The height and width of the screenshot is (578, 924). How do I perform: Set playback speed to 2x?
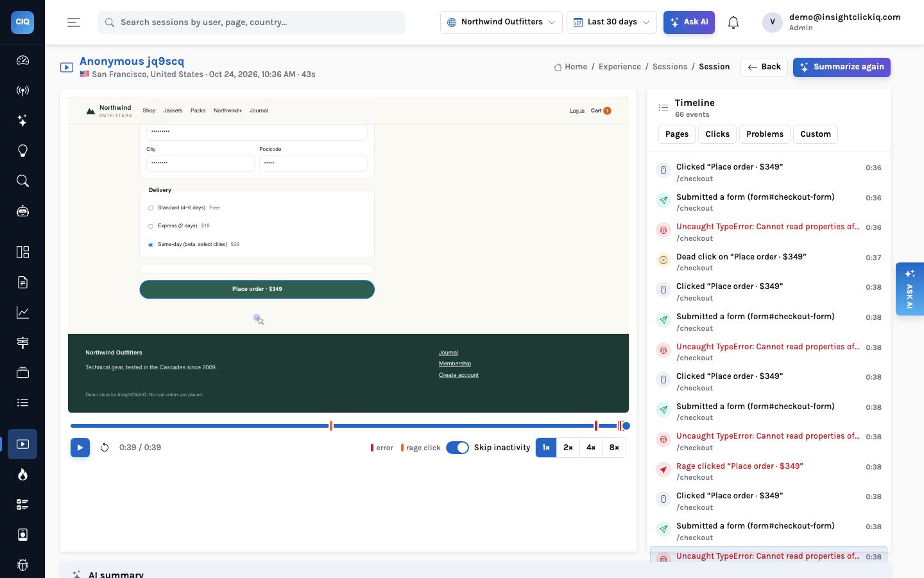(568, 448)
